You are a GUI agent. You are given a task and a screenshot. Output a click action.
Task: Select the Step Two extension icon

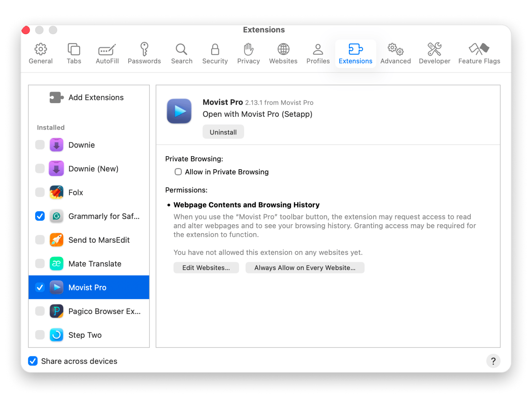click(x=57, y=335)
